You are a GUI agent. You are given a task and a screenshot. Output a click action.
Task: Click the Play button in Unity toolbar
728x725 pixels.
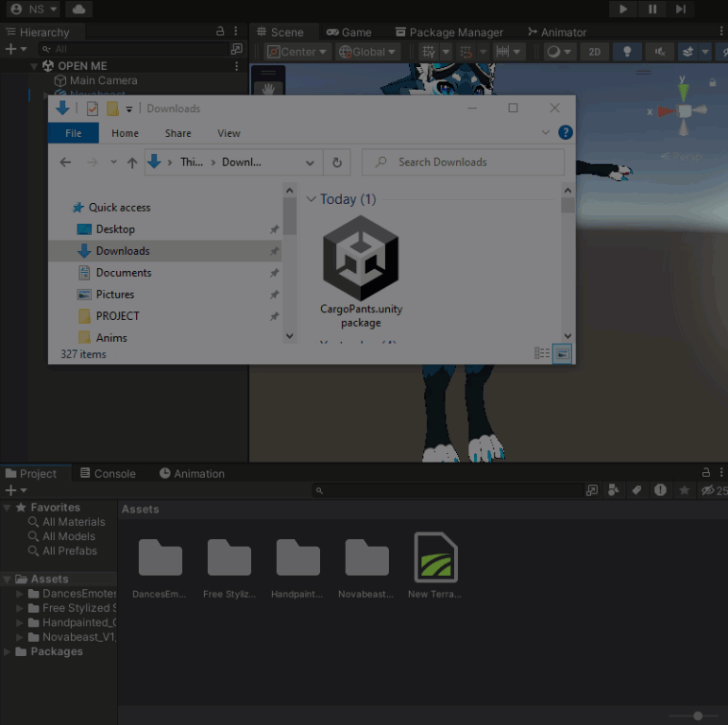tap(623, 8)
